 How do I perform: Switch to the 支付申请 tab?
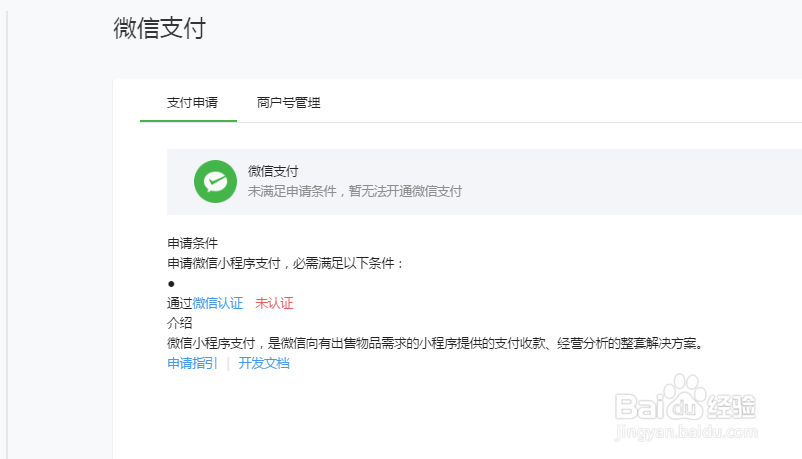click(192, 103)
